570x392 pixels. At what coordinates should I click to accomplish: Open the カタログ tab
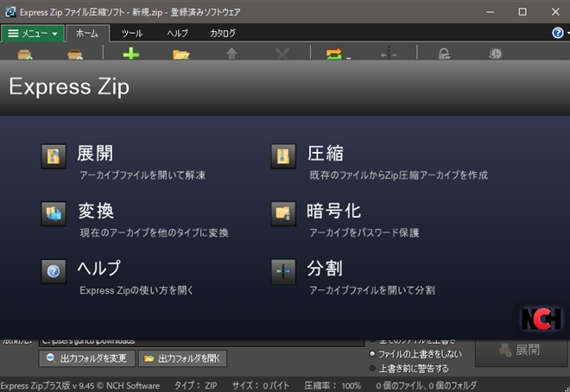click(223, 34)
